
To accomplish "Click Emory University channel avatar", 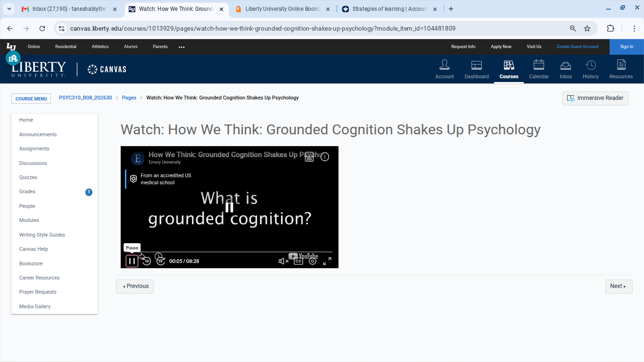I will 138,158.
